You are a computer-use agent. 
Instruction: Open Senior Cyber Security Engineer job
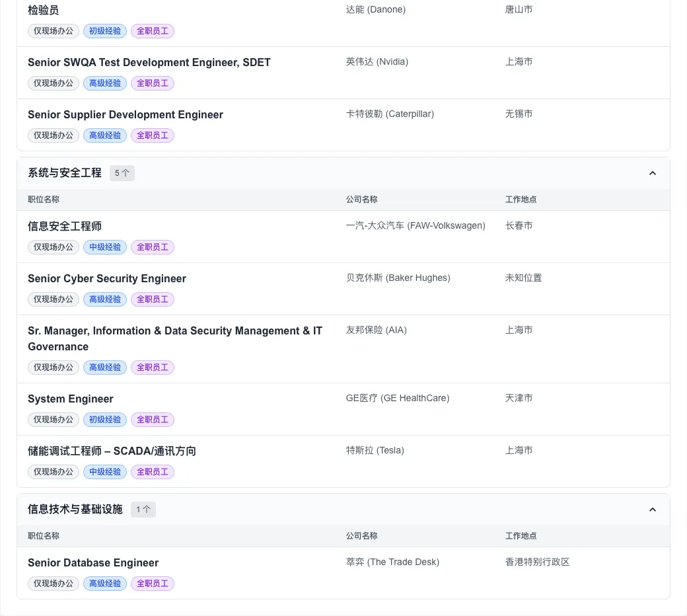(107, 278)
